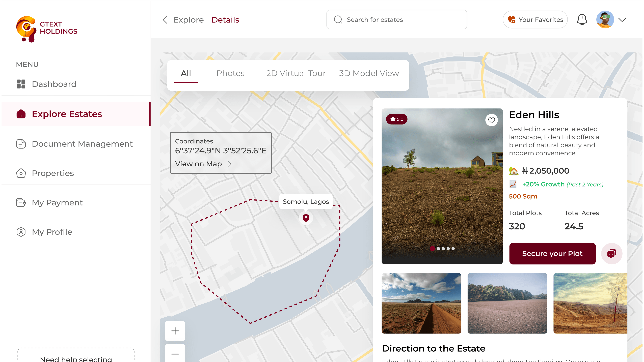Switch to 2D Virtual Tour tab
Screen dimensions: 644x362
pyautogui.click(x=296, y=73)
